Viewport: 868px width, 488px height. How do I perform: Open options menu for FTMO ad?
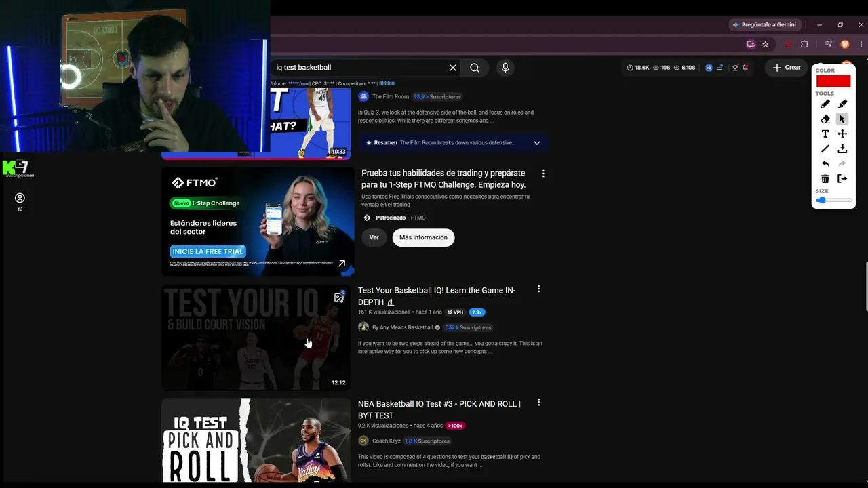point(543,174)
